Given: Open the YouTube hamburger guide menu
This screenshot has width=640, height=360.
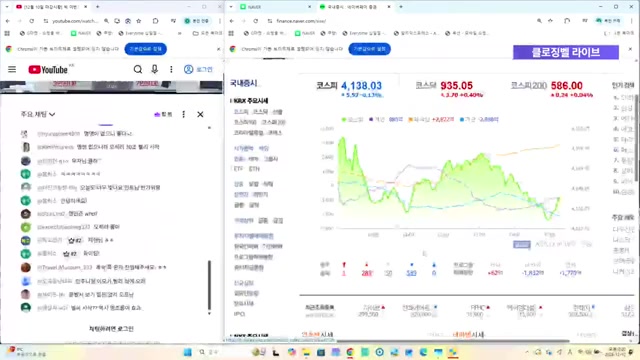Looking at the screenshot, I should 12,69.
